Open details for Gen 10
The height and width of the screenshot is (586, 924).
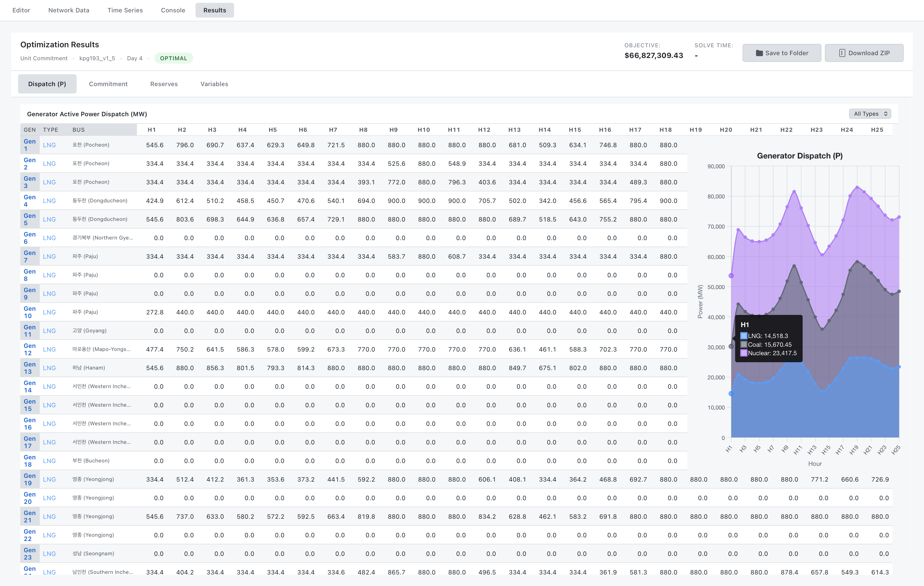click(x=30, y=312)
